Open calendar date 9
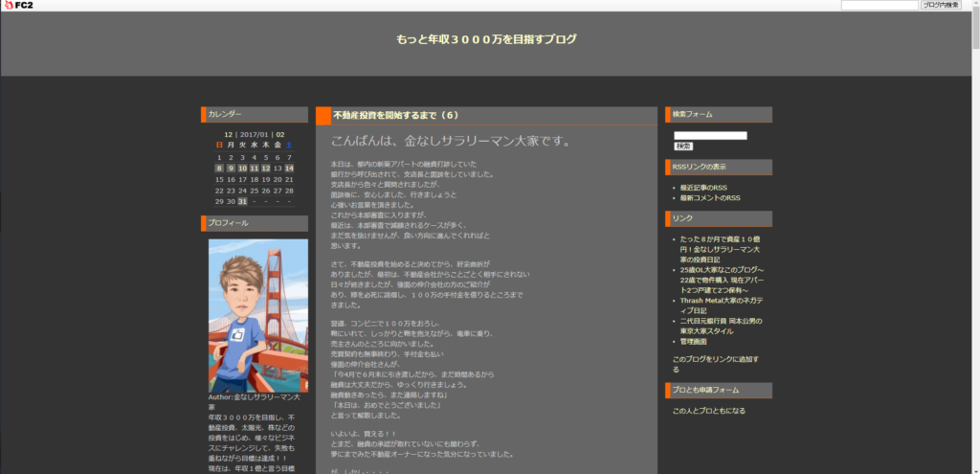The image size is (980, 474). point(231,168)
